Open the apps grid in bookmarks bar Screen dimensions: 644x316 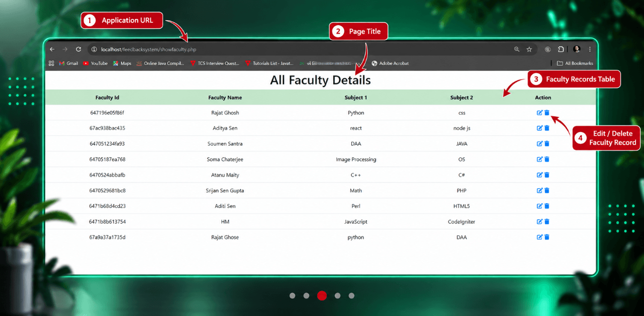(51, 63)
